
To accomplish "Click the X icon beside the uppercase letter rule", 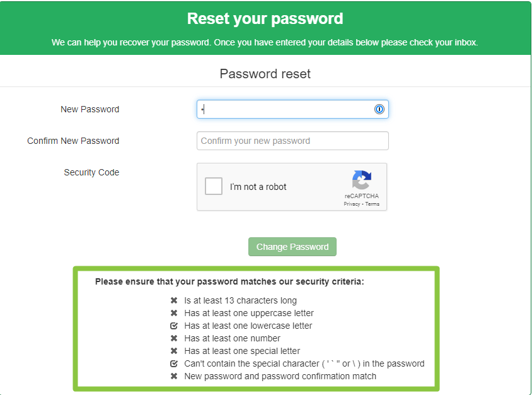I will (174, 313).
